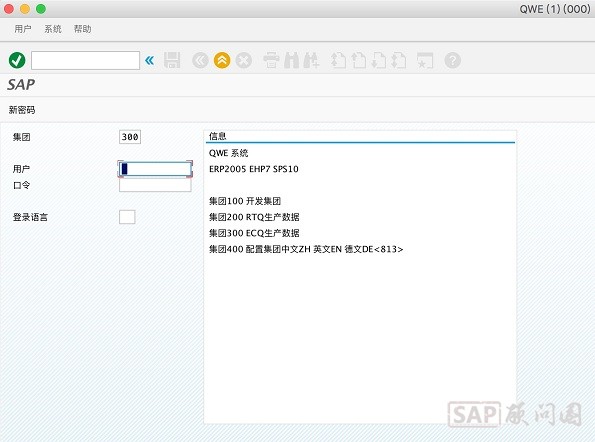Click the 集团 field label
This screenshot has width=595, height=442.
[x=22, y=137]
